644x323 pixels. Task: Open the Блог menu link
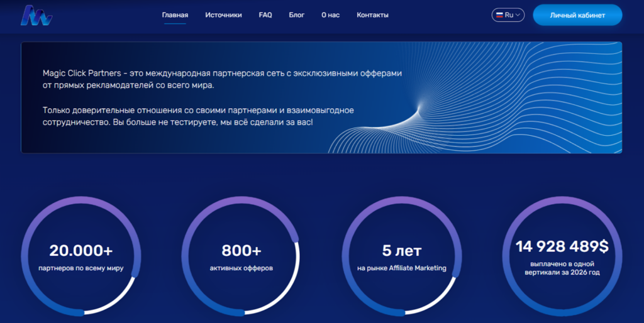click(297, 15)
